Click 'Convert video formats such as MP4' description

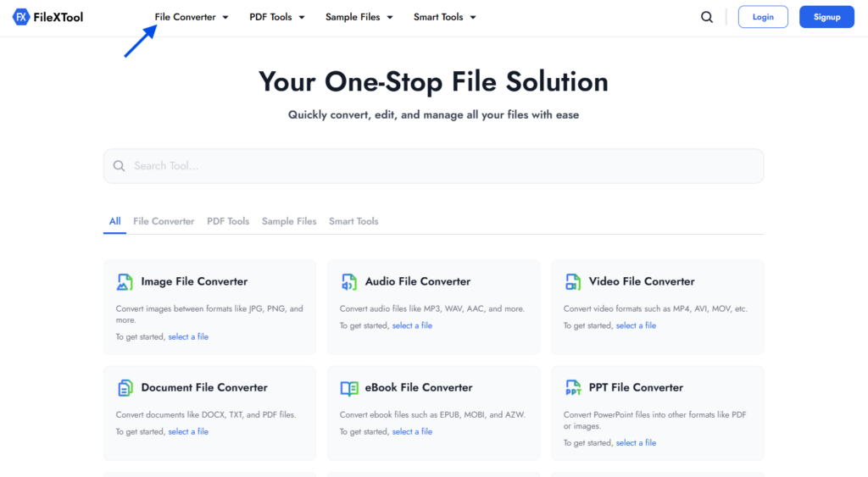point(655,308)
